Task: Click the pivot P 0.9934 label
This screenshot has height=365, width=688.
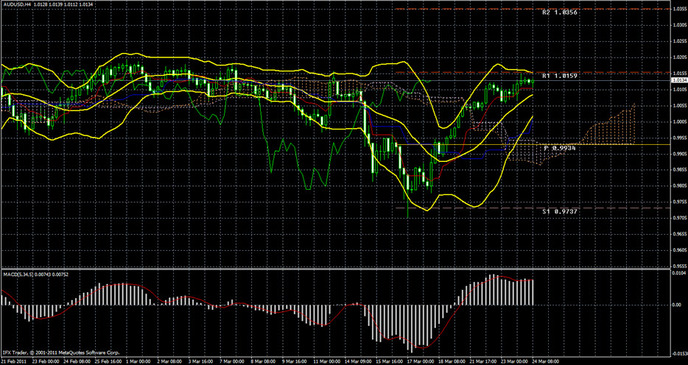Action: (559, 148)
